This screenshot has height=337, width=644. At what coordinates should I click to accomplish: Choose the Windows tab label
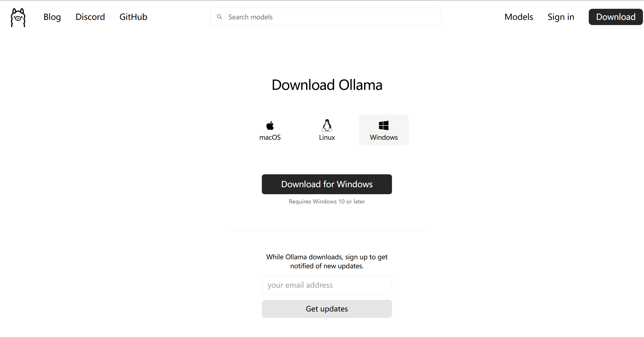click(x=384, y=137)
